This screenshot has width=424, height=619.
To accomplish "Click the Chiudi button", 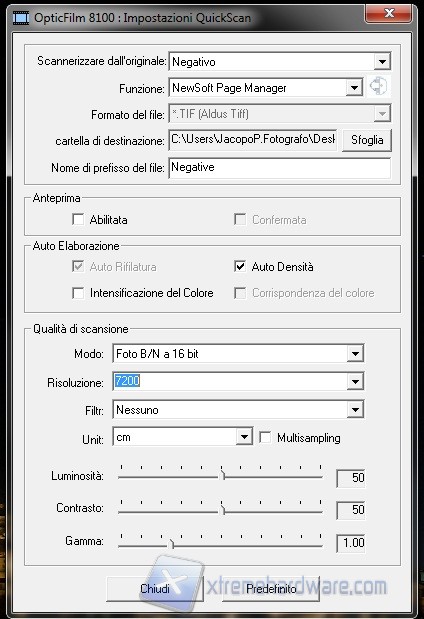I will pyautogui.click(x=155, y=589).
